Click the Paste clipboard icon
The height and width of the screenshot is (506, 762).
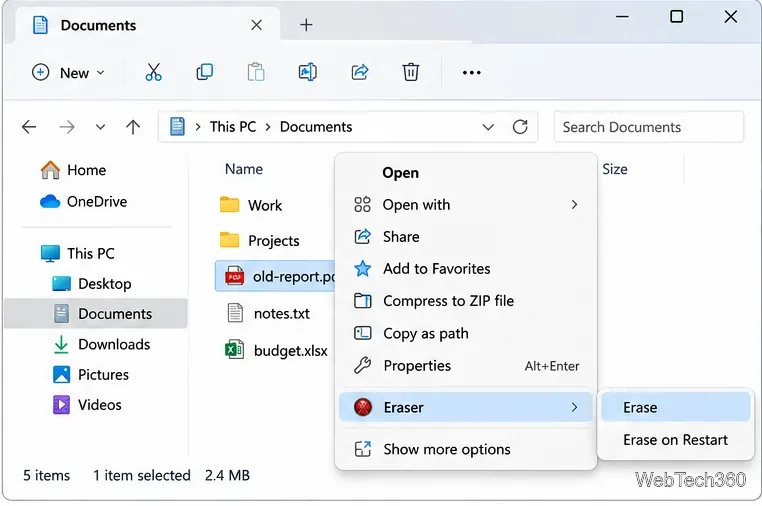pos(256,72)
